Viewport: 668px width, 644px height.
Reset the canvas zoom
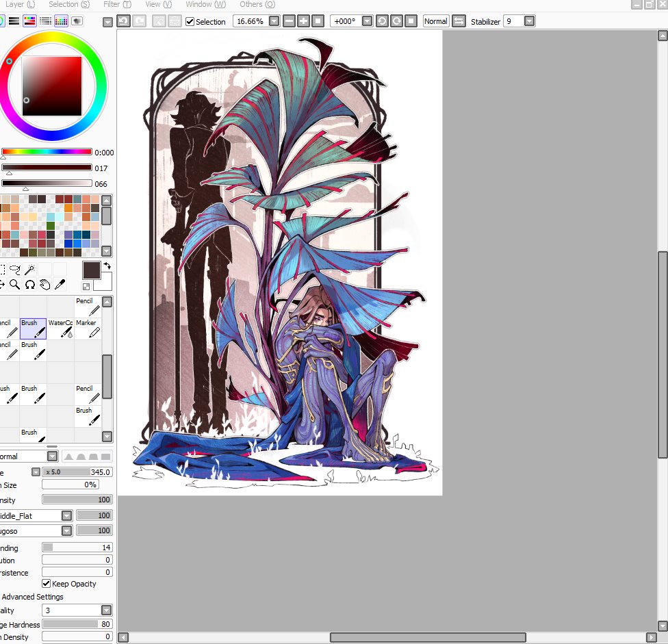tap(318, 21)
